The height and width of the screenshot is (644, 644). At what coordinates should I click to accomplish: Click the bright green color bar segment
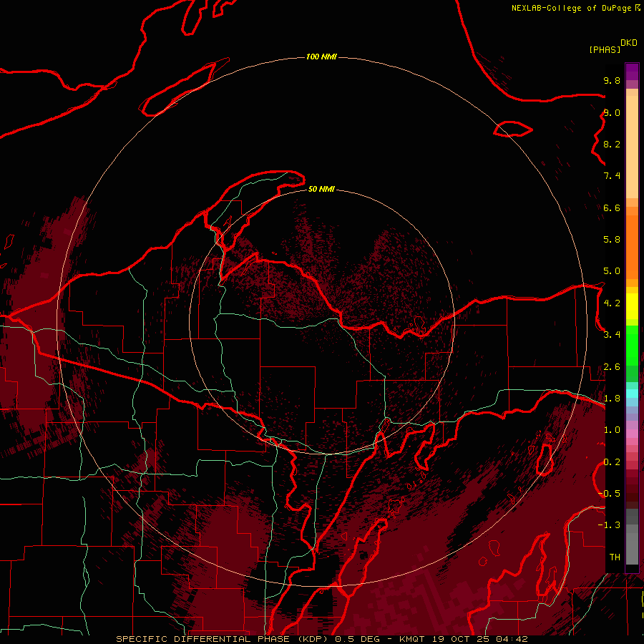(x=632, y=346)
